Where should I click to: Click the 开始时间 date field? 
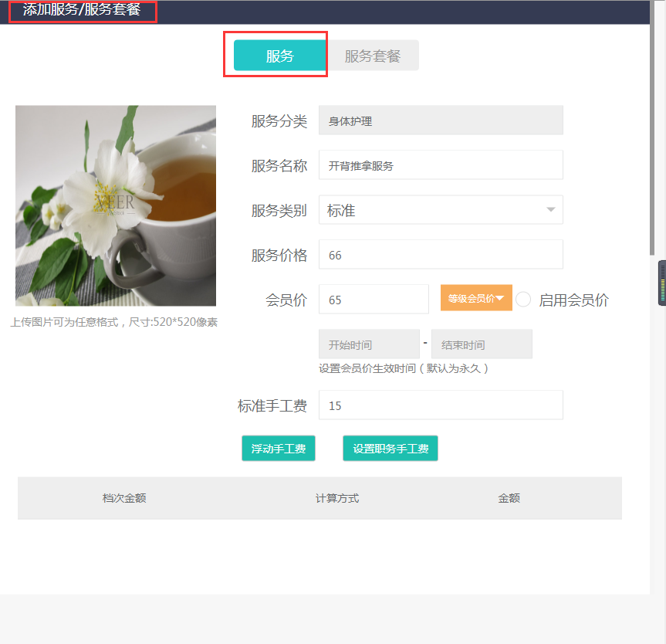click(x=369, y=344)
